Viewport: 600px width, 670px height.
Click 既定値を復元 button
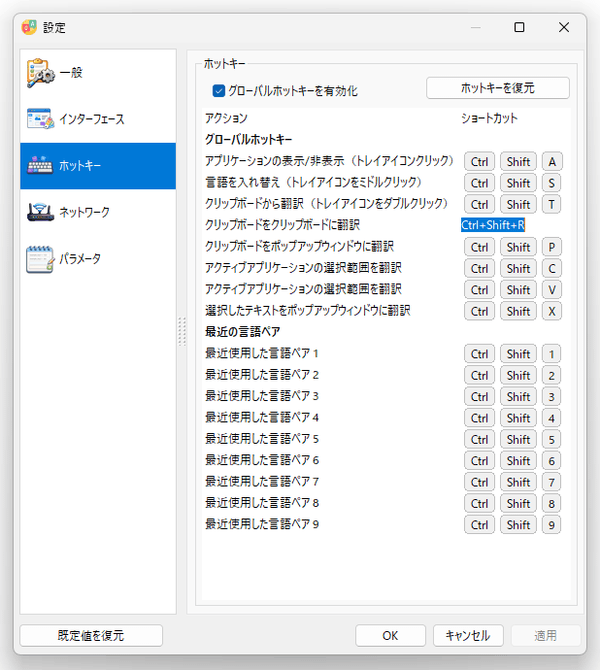(x=91, y=635)
